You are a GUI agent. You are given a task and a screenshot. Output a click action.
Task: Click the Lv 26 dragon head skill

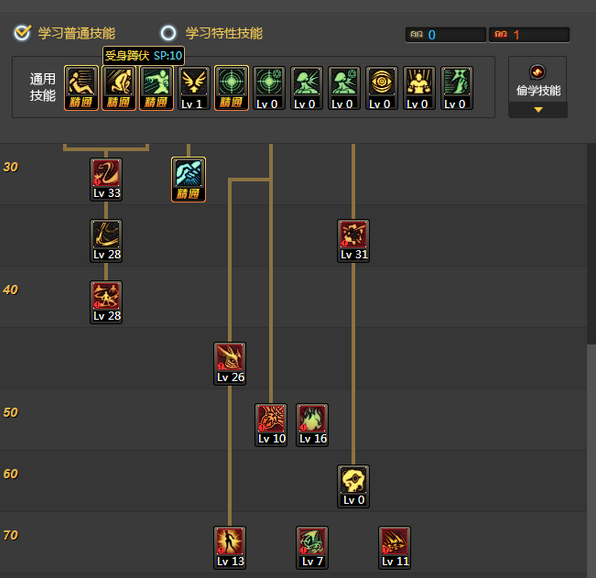pyautogui.click(x=230, y=364)
